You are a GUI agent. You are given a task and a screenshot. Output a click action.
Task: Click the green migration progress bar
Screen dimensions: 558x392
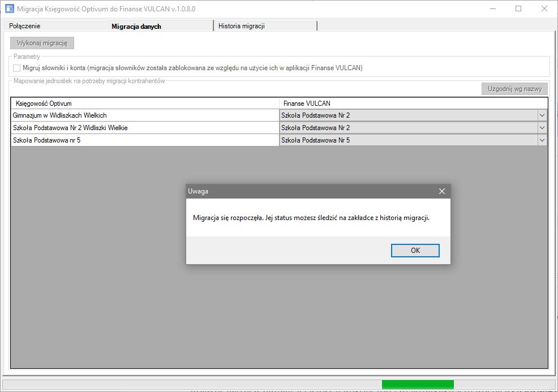(418, 384)
